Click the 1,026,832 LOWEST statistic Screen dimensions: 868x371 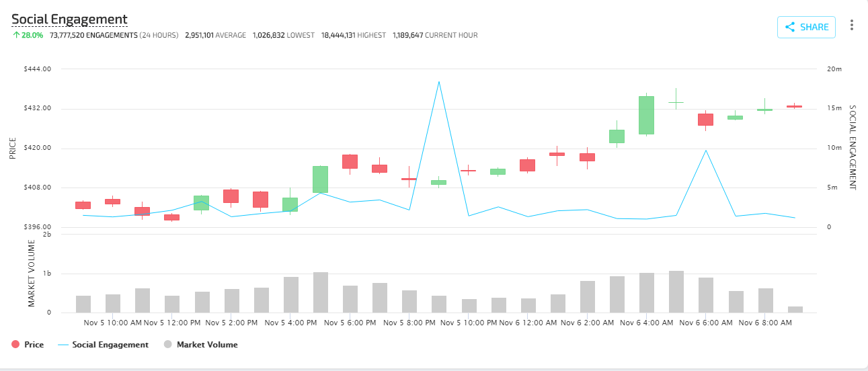coord(283,35)
